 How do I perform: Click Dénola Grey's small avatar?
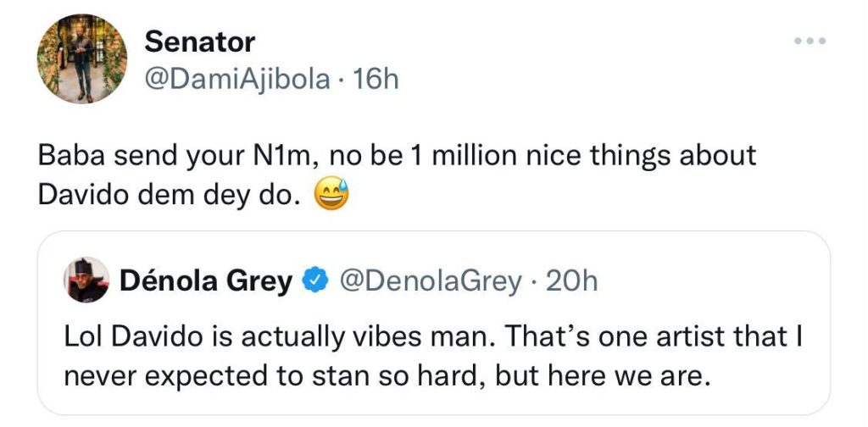tap(87, 280)
